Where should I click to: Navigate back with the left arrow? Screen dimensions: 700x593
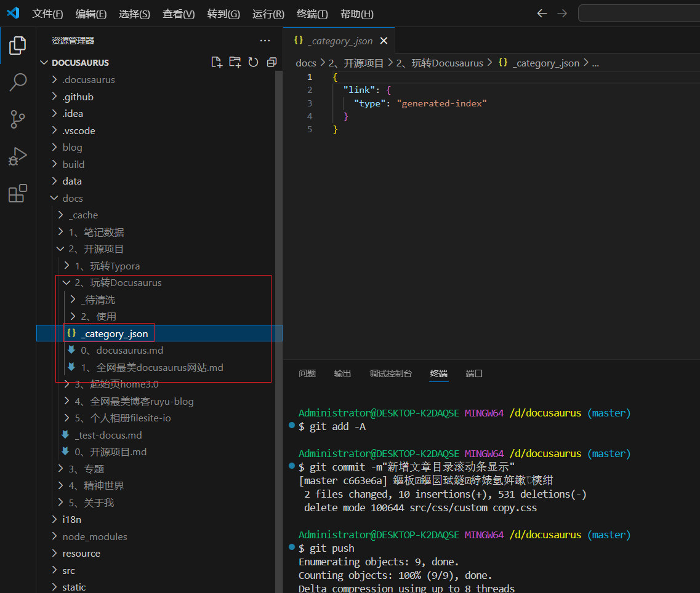tap(542, 14)
